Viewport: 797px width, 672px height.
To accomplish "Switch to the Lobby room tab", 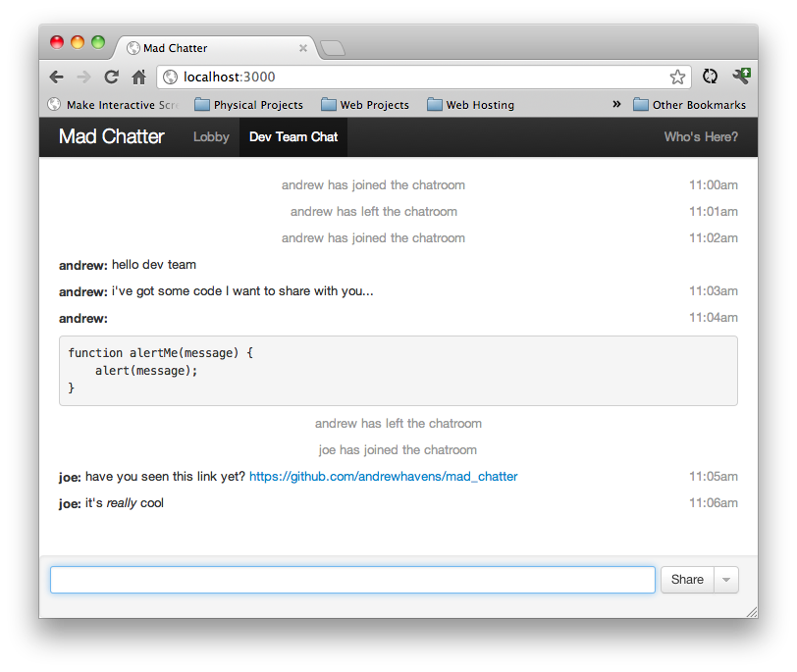I will click(211, 137).
